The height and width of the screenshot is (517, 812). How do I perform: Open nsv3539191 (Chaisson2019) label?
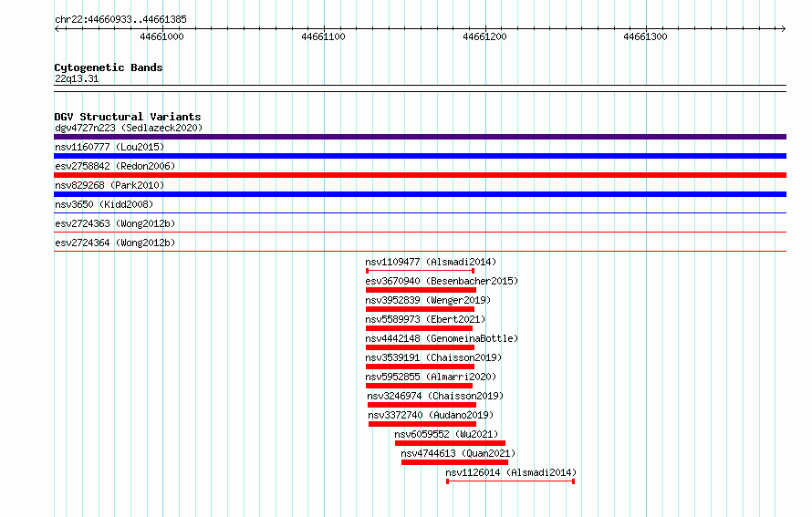[x=433, y=357]
